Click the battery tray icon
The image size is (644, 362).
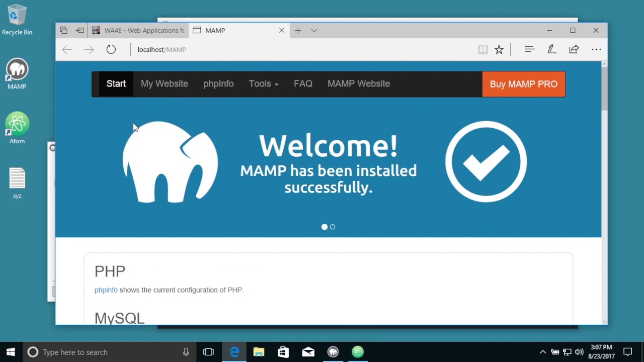tap(555, 352)
